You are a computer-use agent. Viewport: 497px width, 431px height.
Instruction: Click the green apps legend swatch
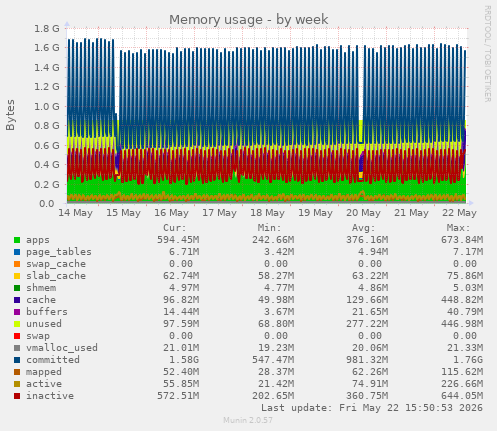tap(17, 240)
